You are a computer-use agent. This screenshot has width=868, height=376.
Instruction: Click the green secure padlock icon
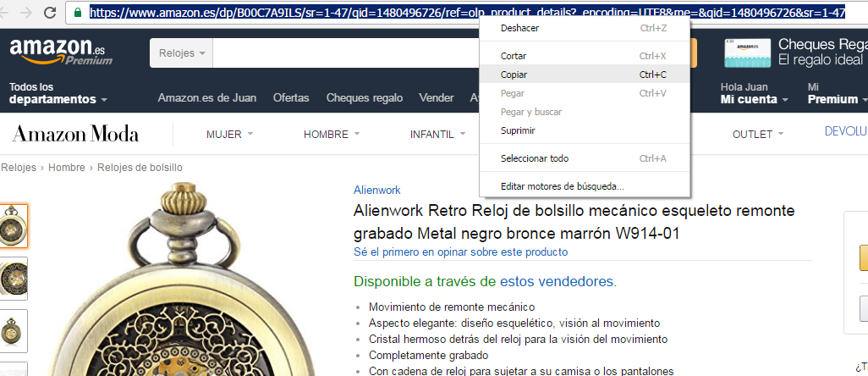78,12
